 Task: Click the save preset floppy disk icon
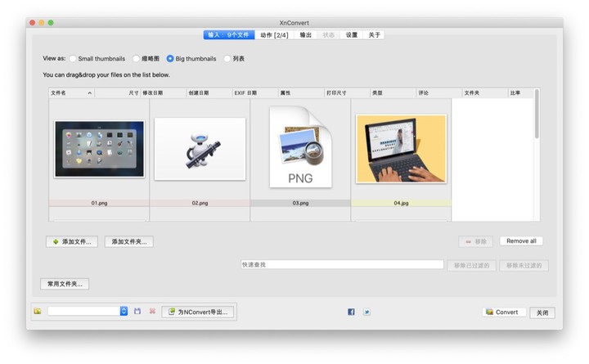[137, 312]
